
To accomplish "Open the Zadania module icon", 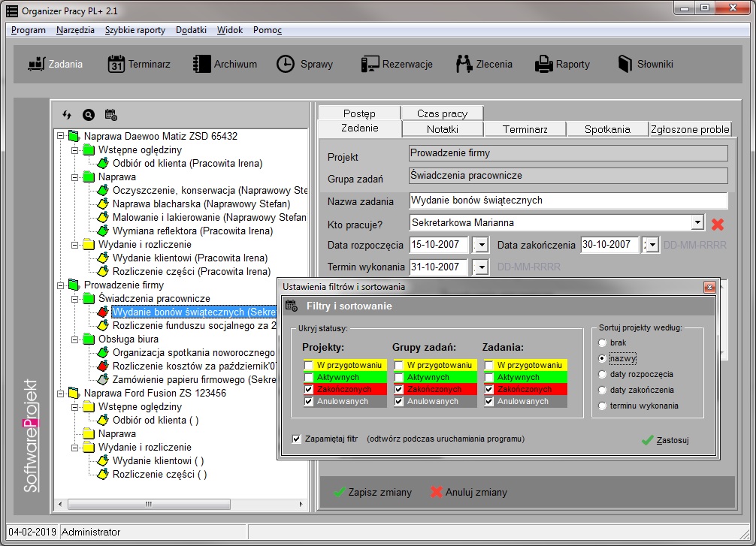I will coord(37,64).
